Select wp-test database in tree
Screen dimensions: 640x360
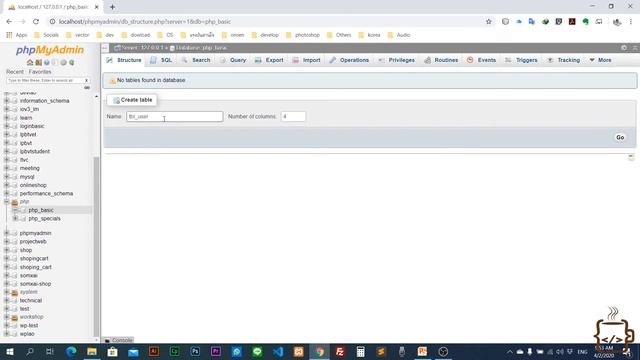click(x=29, y=325)
